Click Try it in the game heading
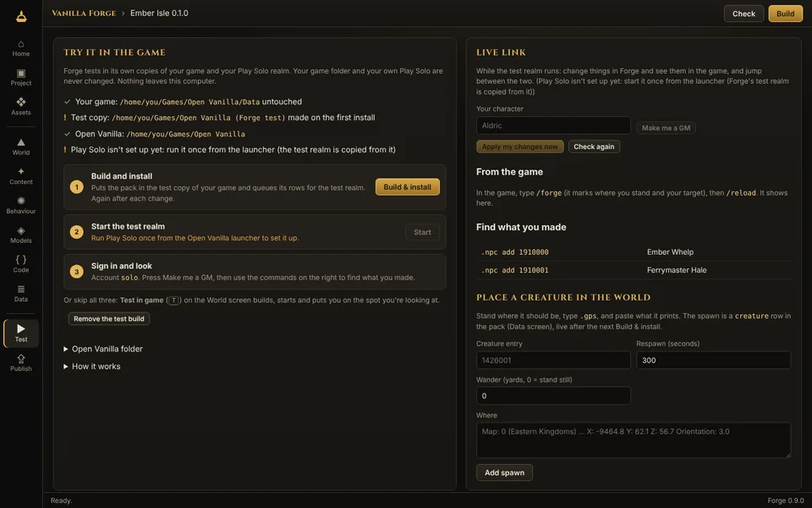The image size is (812, 508). pyautogui.click(x=115, y=52)
